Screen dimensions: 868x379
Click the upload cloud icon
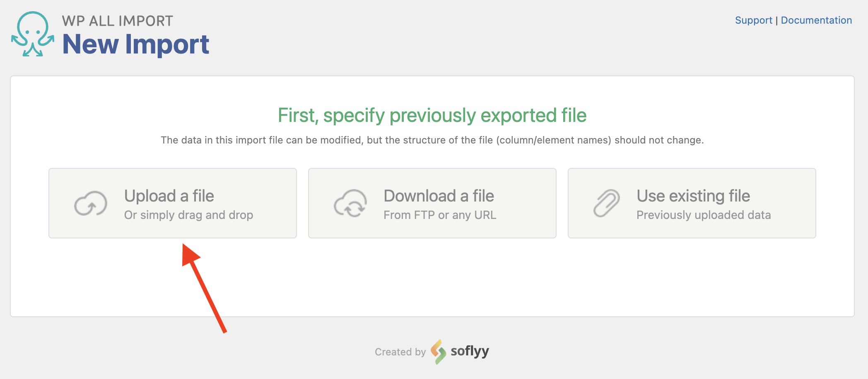[91, 203]
